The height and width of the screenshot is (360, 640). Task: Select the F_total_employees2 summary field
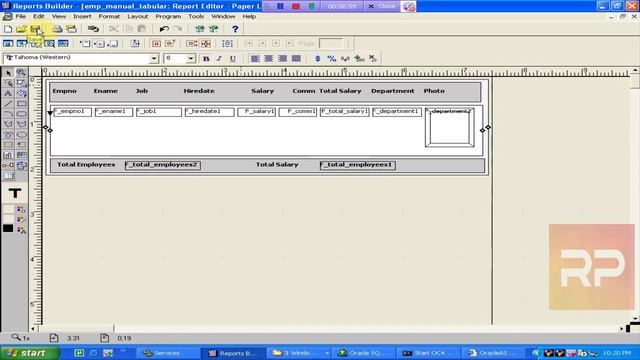coord(162,165)
